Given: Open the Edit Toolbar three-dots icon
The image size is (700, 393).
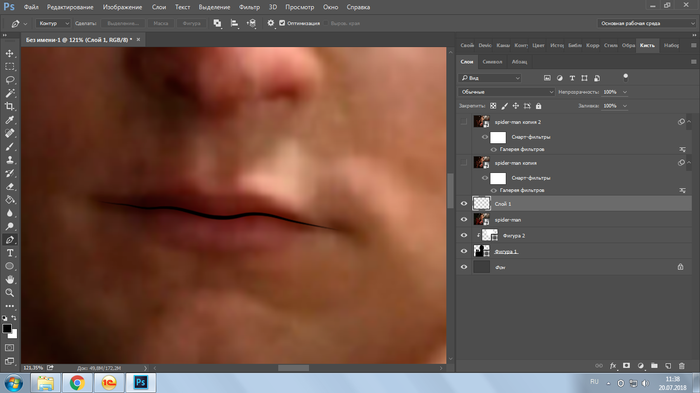Looking at the screenshot, I should pos(9,306).
